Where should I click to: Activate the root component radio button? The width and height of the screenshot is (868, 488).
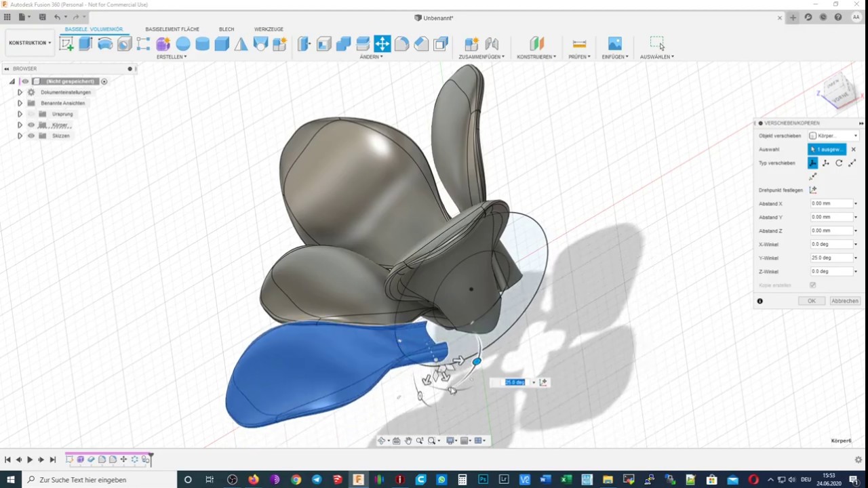(x=104, y=81)
